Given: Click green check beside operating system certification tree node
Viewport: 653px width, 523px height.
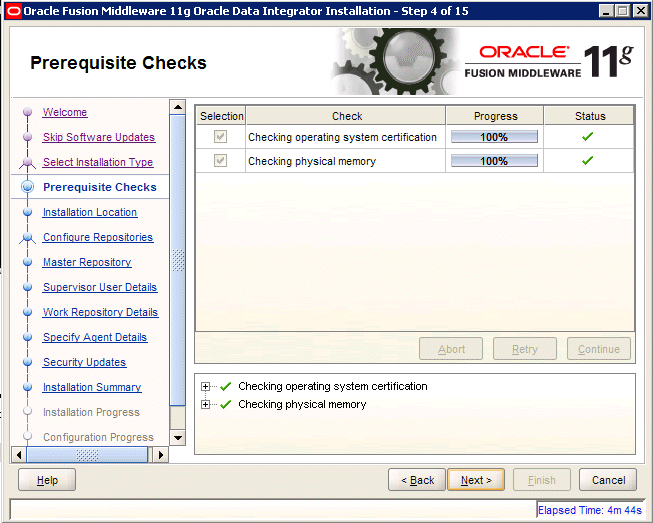Looking at the screenshot, I should tap(226, 386).
